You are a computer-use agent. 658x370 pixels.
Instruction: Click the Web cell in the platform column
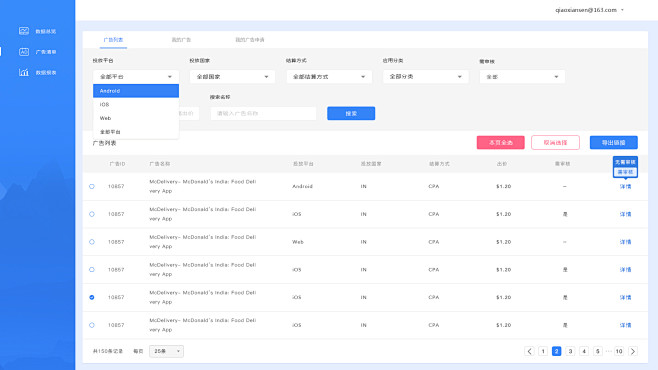click(x=298, y=242)
